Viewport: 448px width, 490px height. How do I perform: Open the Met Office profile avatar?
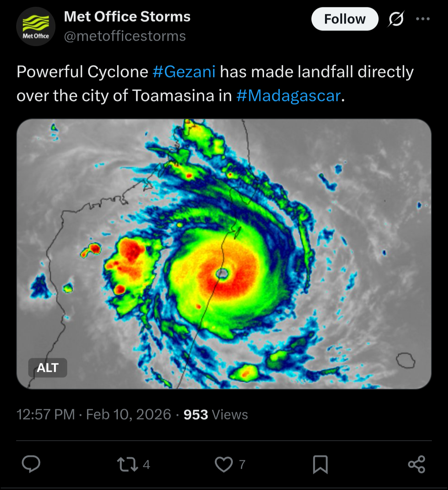pyautogui.click(x=36, y=26)
